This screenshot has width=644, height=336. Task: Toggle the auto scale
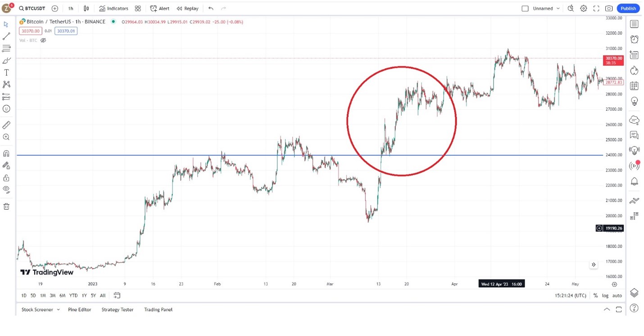tap(617, 296)
